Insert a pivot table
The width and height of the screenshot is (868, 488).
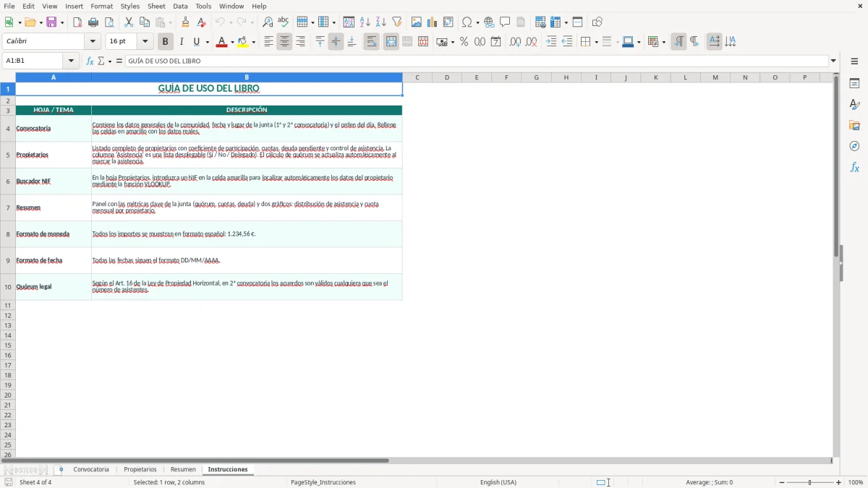coord(448,22)
